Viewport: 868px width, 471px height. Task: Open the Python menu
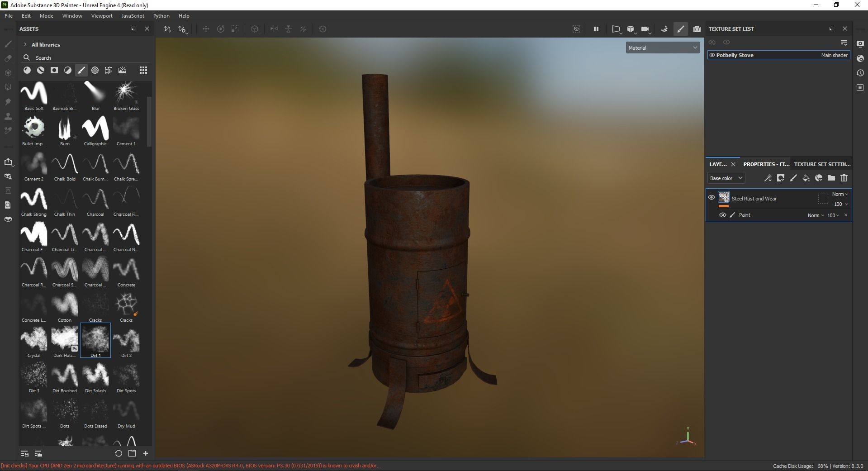pos(161,16)
